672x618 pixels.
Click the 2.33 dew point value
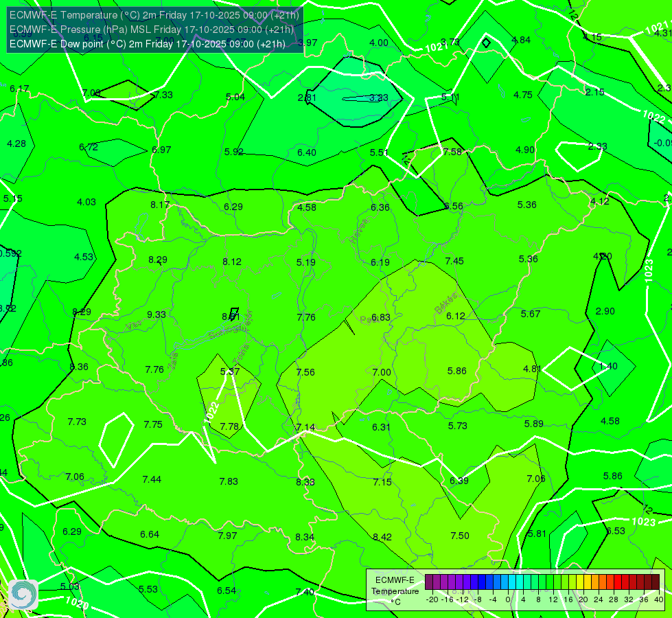(597, 146)
